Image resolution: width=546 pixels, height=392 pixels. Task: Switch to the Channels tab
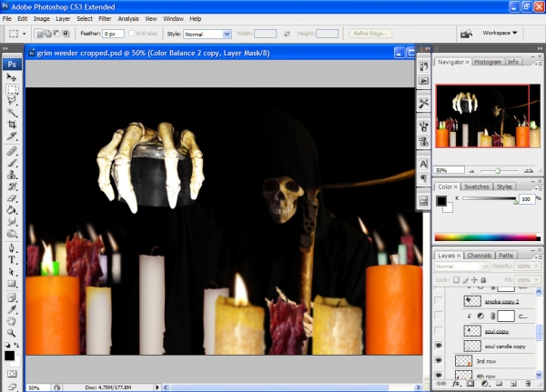coord(480,256)
